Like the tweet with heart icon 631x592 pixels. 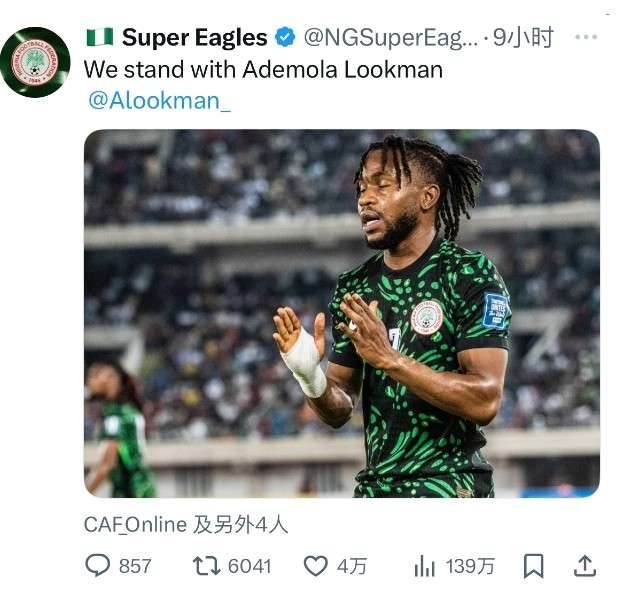316,566
